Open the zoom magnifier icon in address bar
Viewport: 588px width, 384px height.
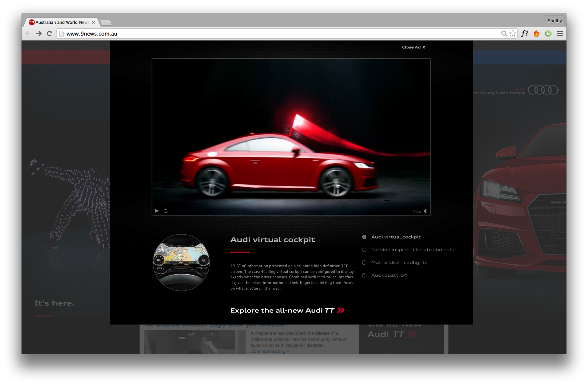[504, 34]
